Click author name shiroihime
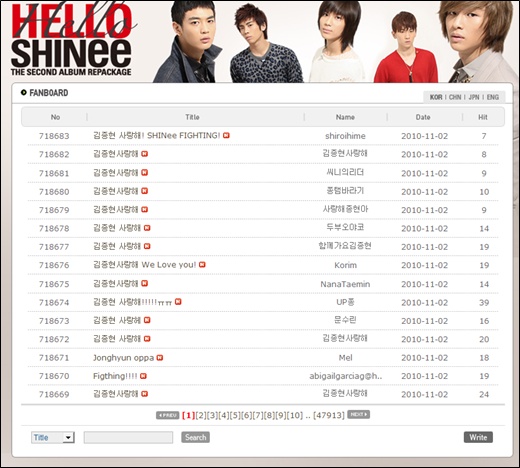This screenshot has width=520, height=468. click(x=345, y=136)
